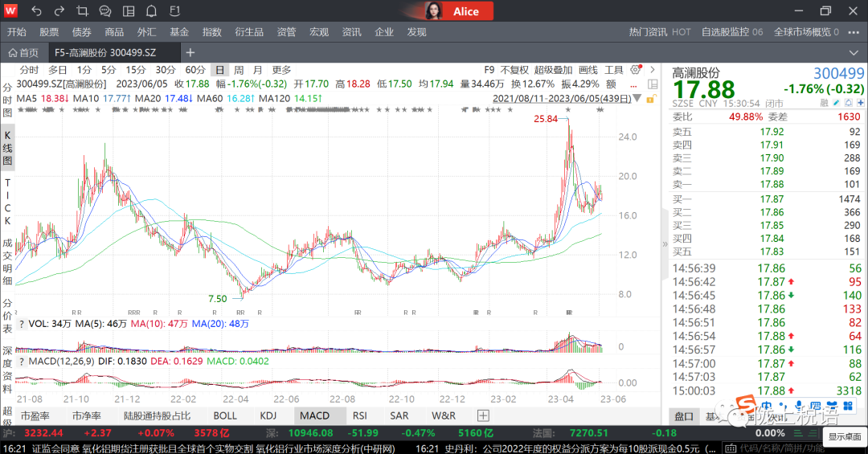Screen dimensions: 868x454
Task: Click the Alice user avatar
Action: (x=433, y=11)
